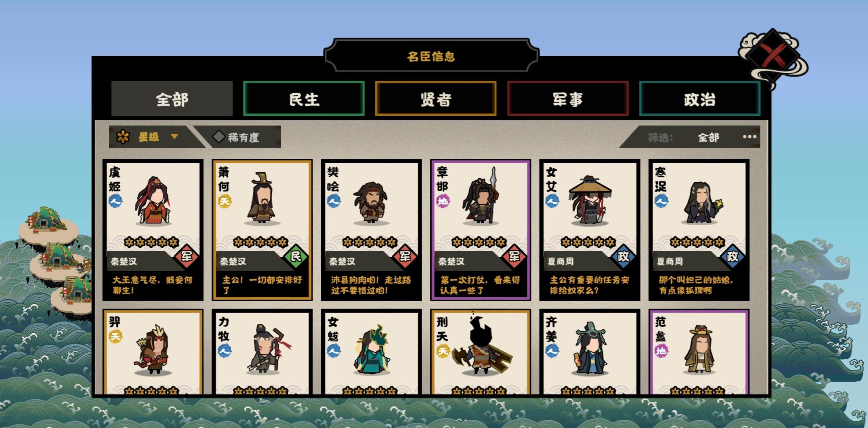Close the 名臣信息 panel with red X
This screenshot has width=868, height=428.
[773, 56]
